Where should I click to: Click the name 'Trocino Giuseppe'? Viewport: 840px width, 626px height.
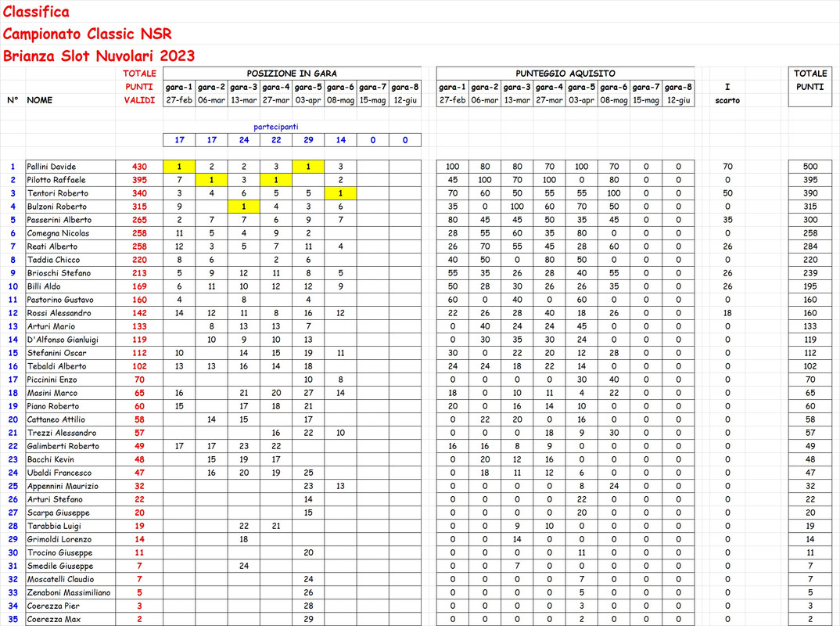(x=59, y=552)
